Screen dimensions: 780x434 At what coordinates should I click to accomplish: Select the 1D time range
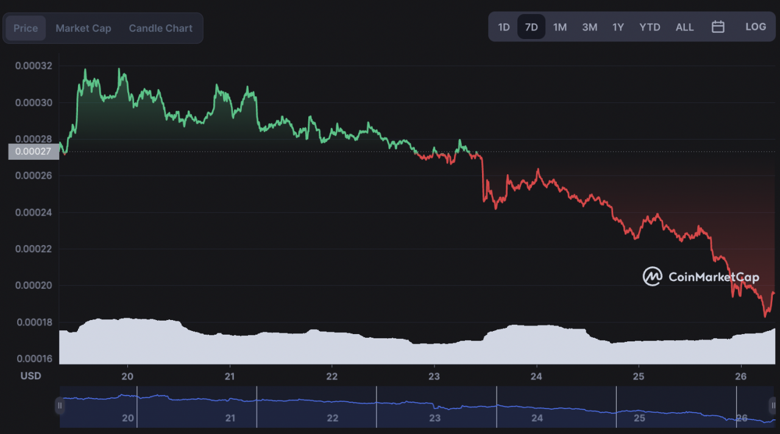(x=504, y=27)
